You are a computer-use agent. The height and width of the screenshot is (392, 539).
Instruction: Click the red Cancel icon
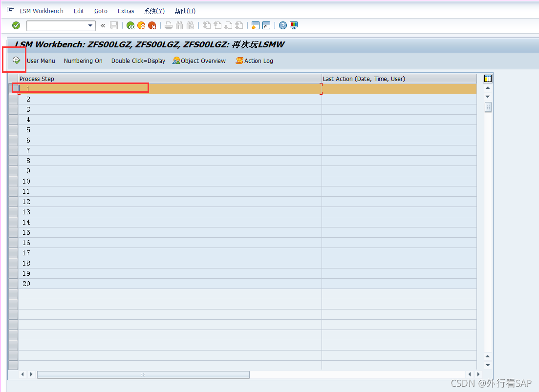(x=152, y=25)
